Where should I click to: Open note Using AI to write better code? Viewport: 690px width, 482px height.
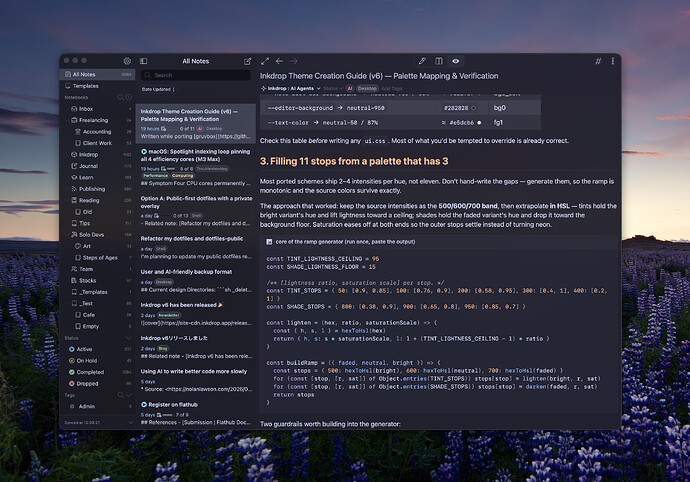tap(196, 380)
